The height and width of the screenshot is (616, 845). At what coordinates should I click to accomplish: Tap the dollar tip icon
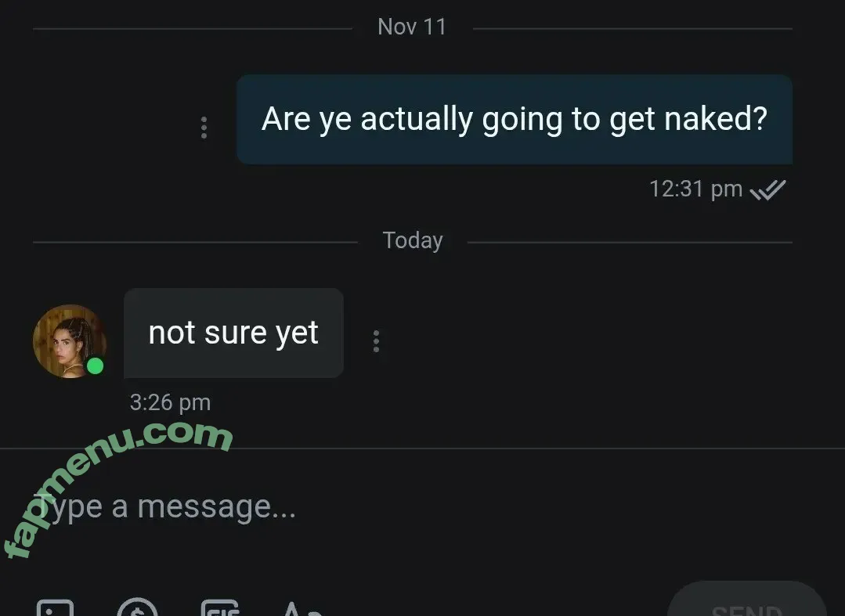pyautogui.click(x=137, y=608)
